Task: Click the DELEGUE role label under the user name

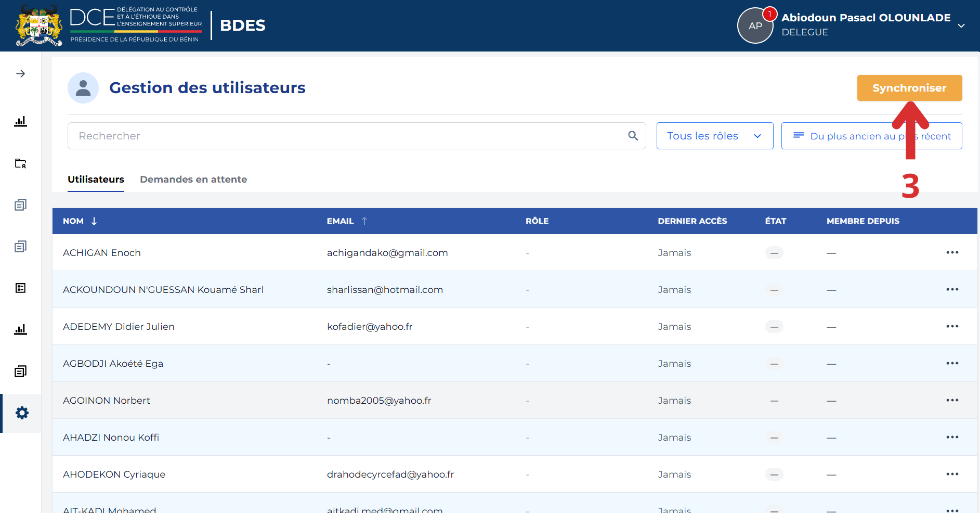Action: tap(805, 32)
